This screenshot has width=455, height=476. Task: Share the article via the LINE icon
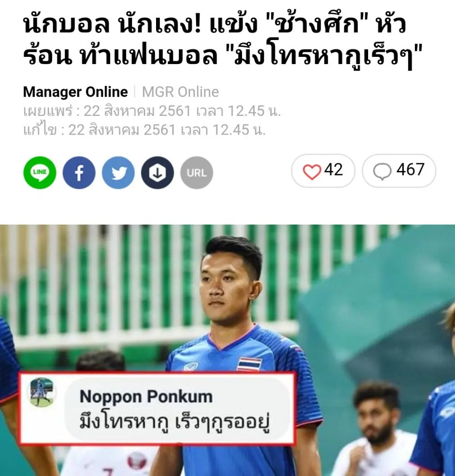coord(40,173)
